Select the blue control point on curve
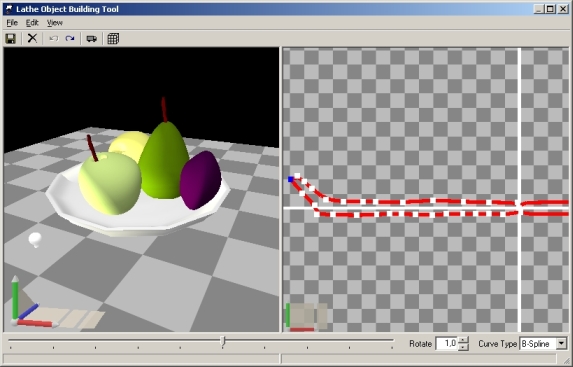573x367 pixels. (x=291, y=179)
